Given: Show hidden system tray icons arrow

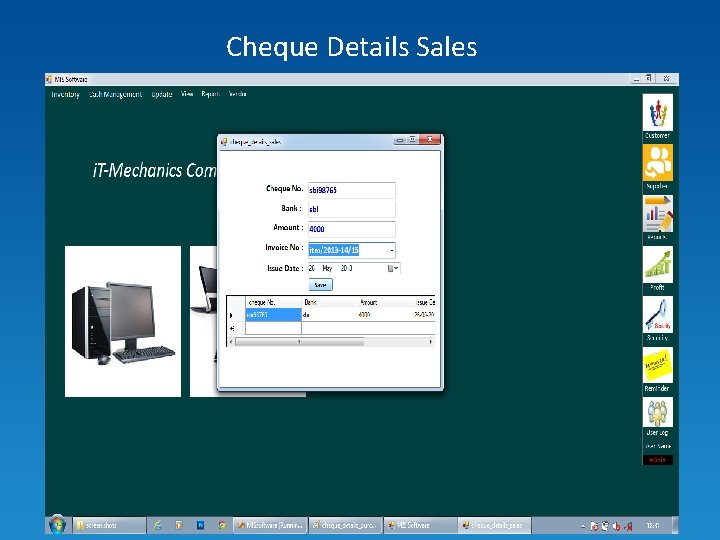Looking at the screenshot, I should click(x=583, y=526).
